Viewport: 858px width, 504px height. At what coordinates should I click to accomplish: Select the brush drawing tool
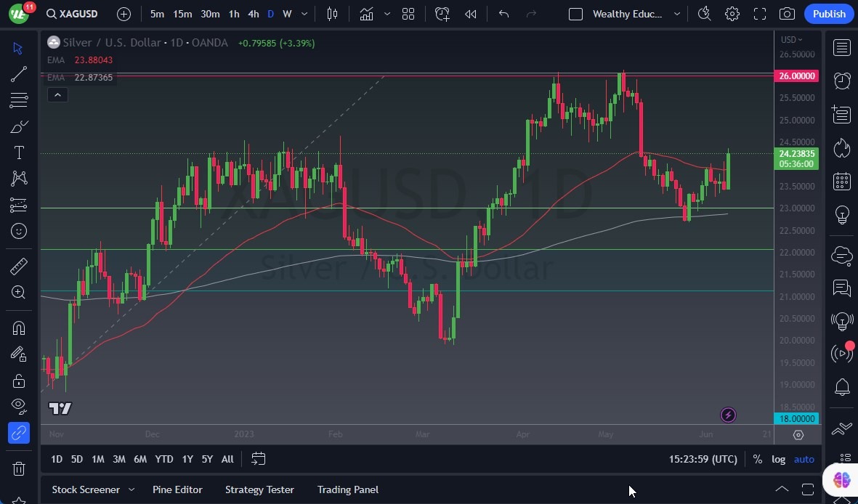click(19, 127)
